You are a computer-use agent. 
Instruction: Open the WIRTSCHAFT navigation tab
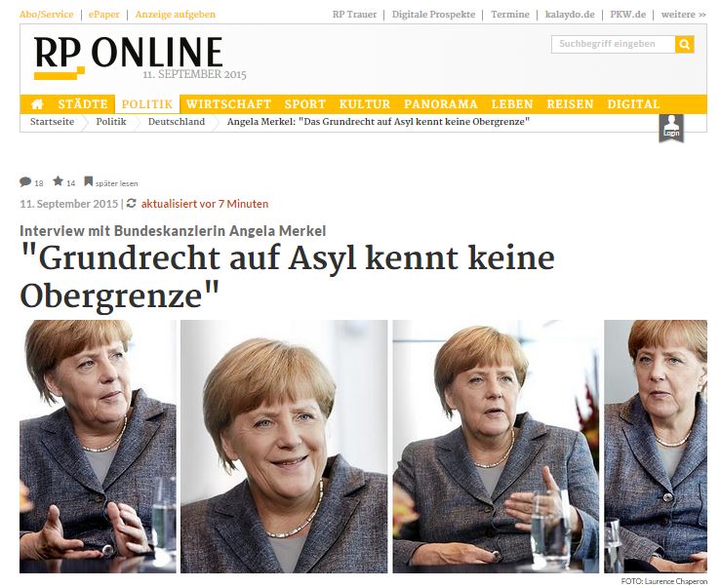point(228,104)
